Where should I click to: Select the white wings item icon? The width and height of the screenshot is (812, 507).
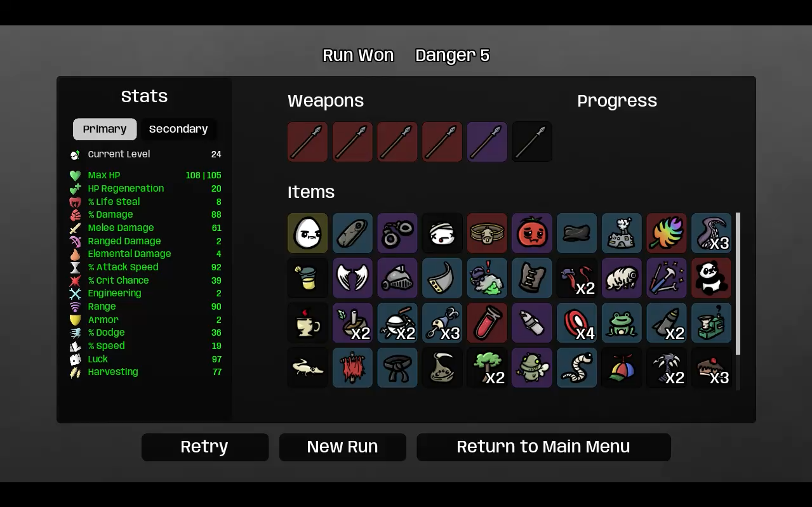352,278
